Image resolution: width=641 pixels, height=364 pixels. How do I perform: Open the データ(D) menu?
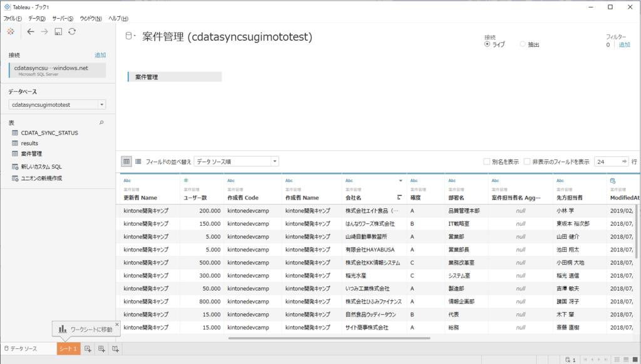point(37,18)
